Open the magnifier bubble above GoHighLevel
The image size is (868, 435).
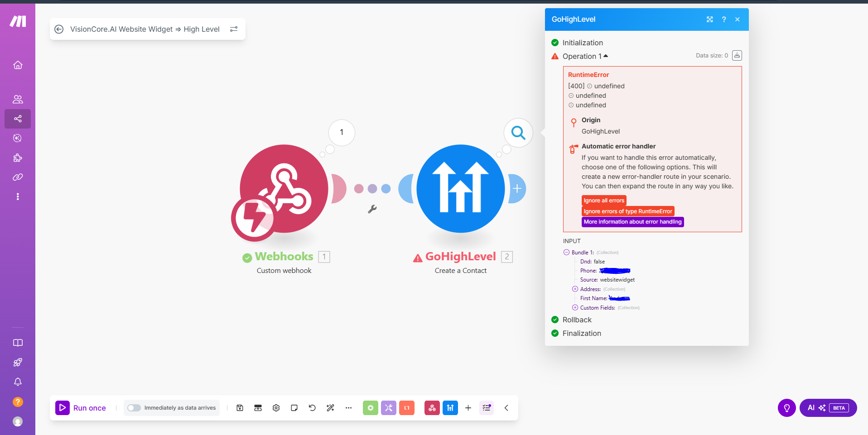click(518, 133)
